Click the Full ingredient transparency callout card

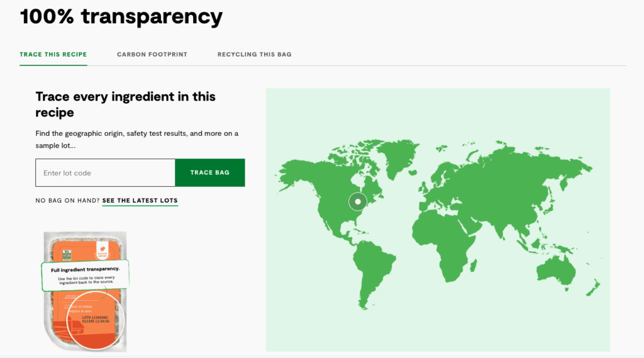[x=85, y=274]
